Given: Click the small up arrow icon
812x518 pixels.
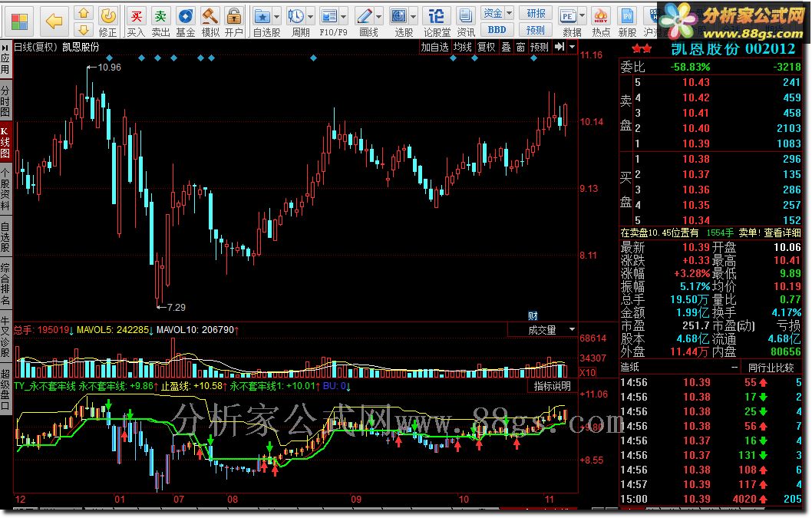Looking at the screenshot, I should (x=84, y=12).
